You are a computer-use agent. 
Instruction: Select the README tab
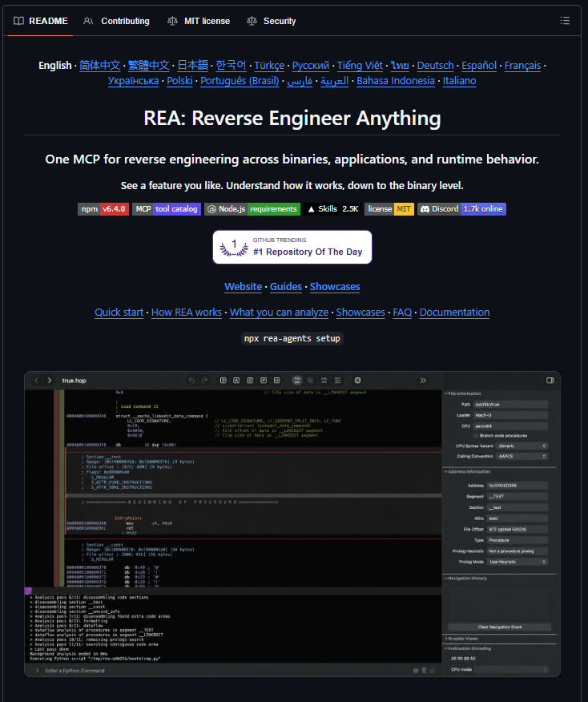41,21
